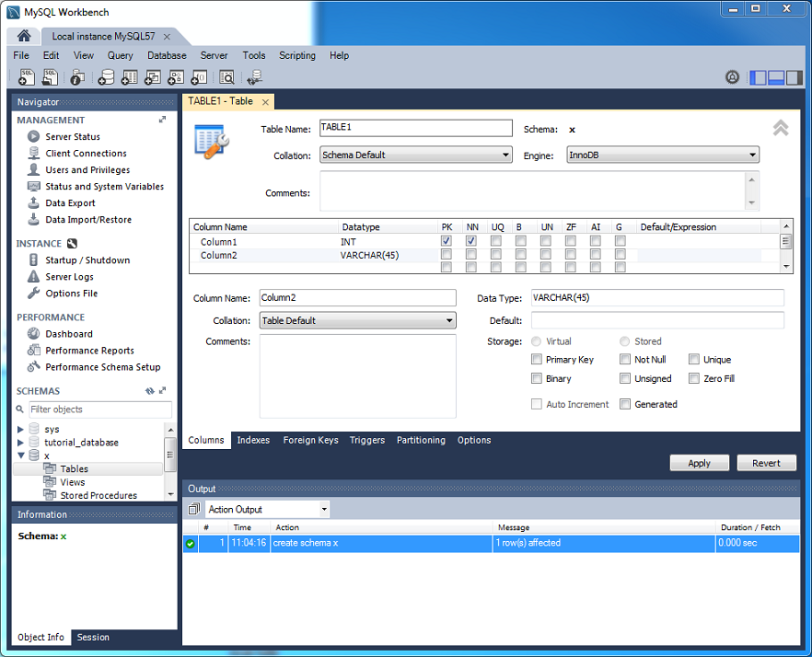Open the Database menu

coord(167,55)
